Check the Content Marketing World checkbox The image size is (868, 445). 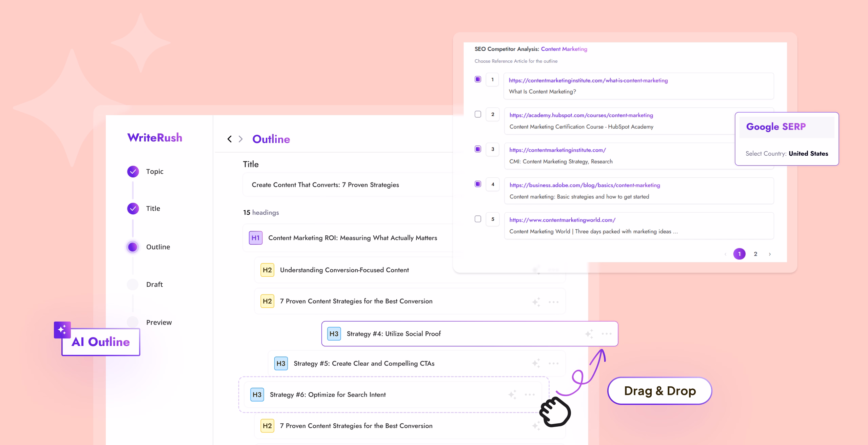[x=478, y=219]
